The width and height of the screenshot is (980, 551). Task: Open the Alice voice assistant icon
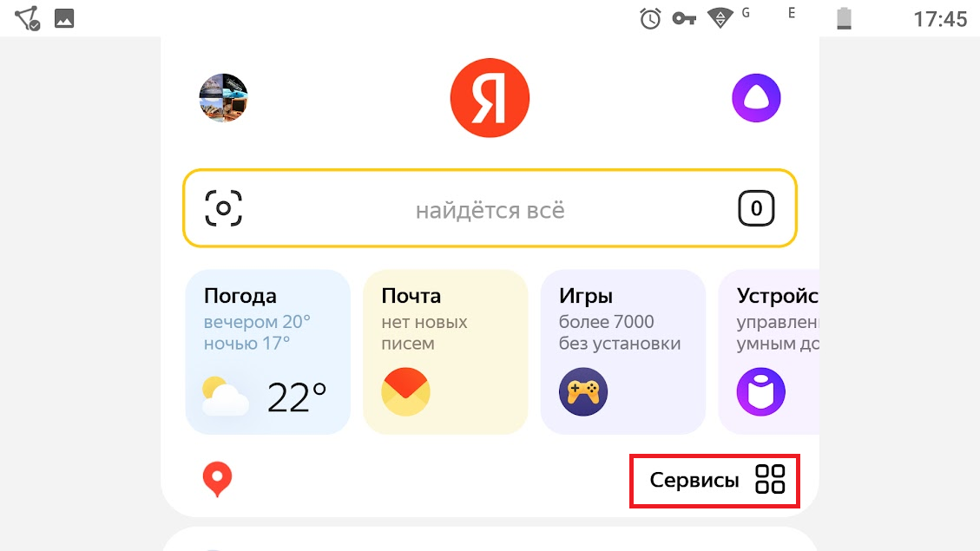point(756,98)
